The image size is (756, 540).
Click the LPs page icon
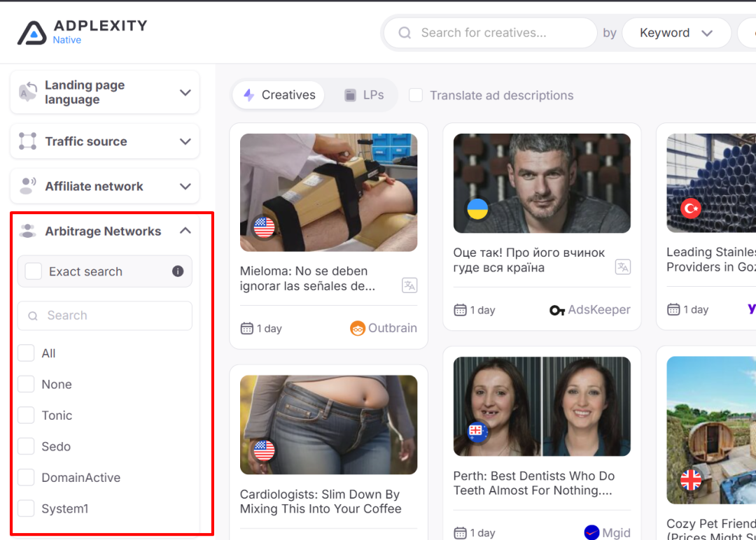(x=350, y=95)
